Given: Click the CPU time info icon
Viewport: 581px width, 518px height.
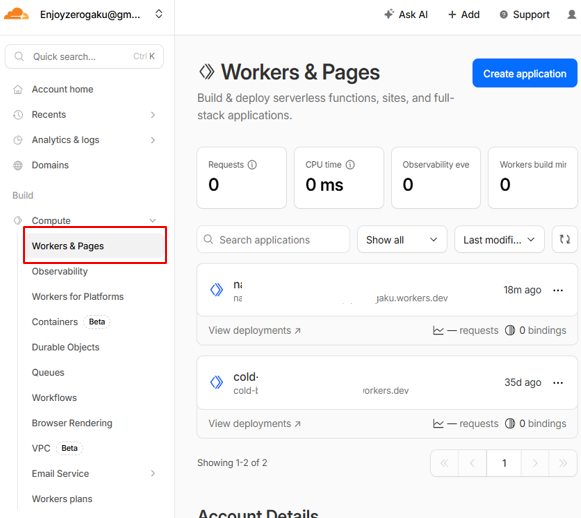Looking at the screenshot, I should [350, 165].
